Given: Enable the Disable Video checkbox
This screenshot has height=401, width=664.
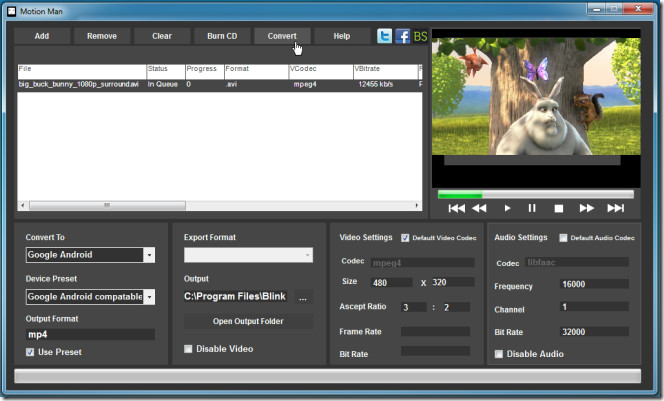Looking at the screenshot, I should [x=188, y=349].
